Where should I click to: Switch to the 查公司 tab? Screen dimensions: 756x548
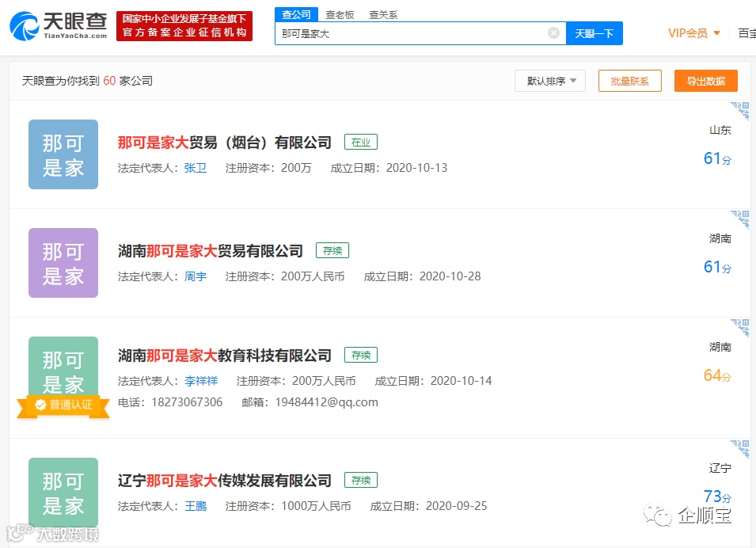[297, 14]
